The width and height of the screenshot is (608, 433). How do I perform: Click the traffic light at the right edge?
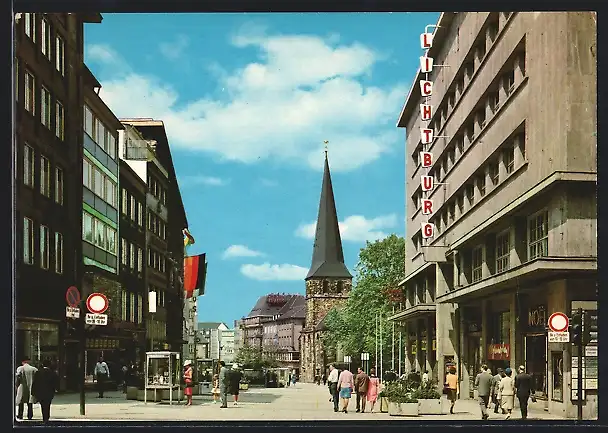(576, 328)
